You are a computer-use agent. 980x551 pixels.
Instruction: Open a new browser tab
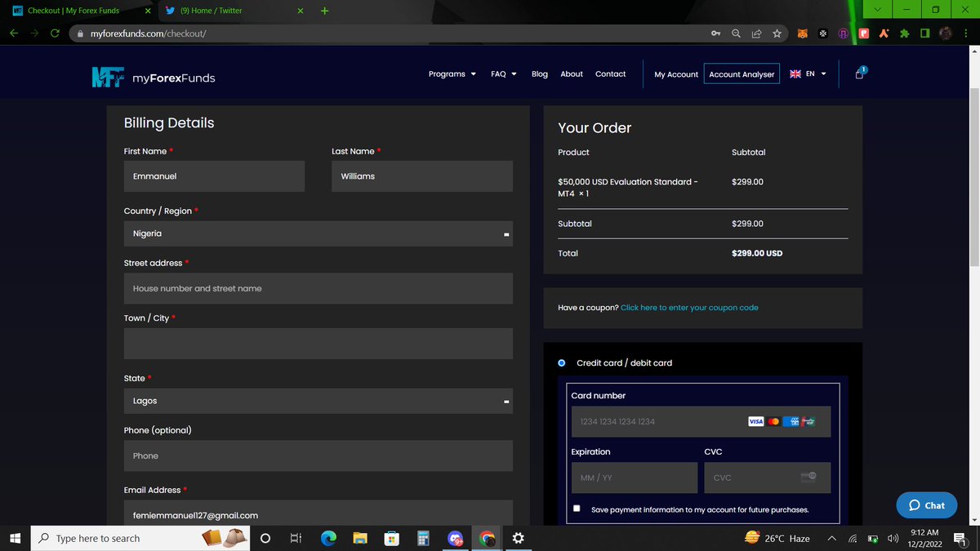(324, 11)
